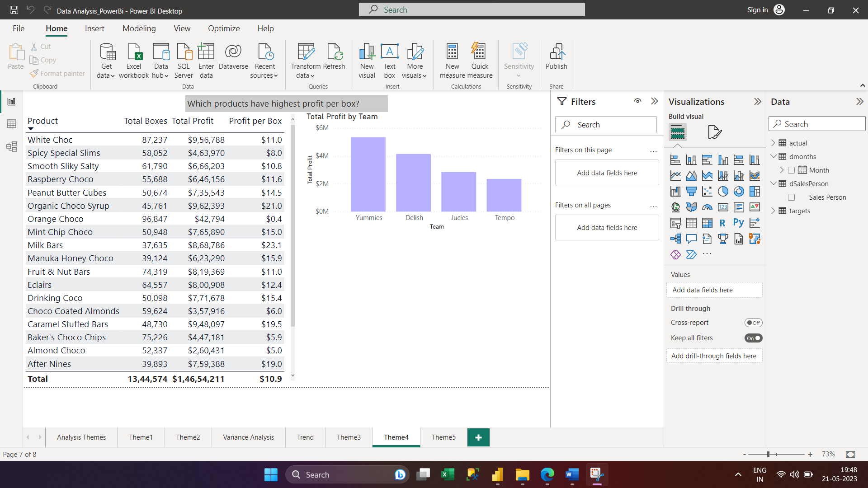
Task: Switch to Table view in left sidebar
Action: pos(11,124)
